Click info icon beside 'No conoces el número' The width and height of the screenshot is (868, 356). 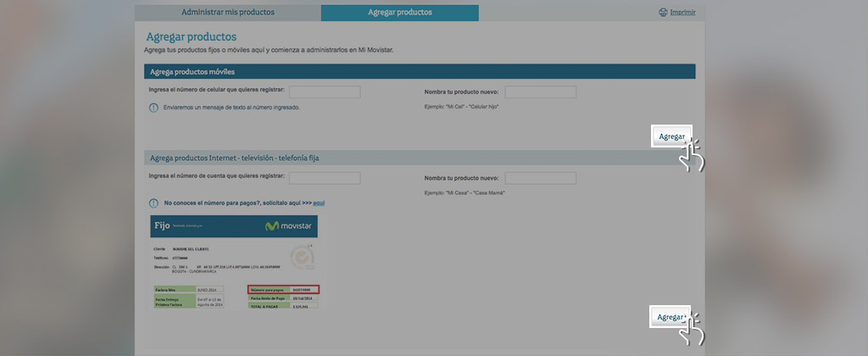click(x=154, y=203)
